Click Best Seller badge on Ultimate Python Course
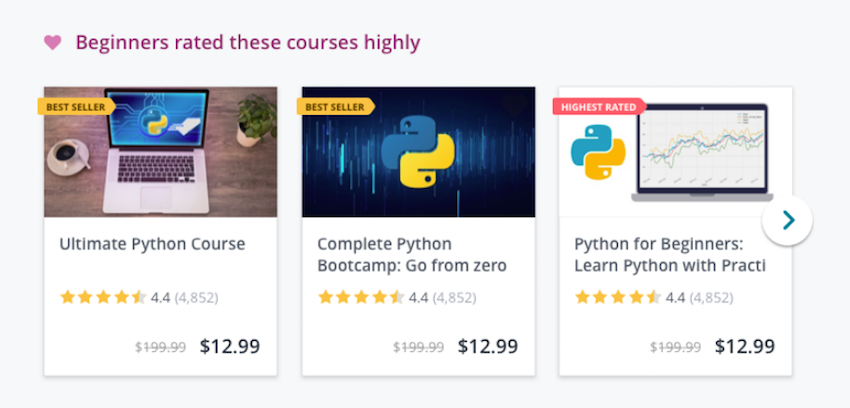The width and height of the screenshot is (850, 408). [x=75, y=106]
